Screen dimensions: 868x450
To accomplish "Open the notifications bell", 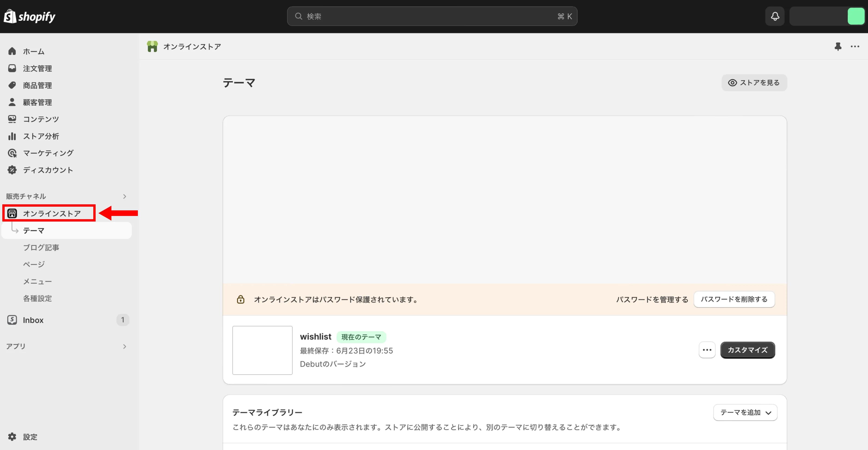I will coord(775,16).
